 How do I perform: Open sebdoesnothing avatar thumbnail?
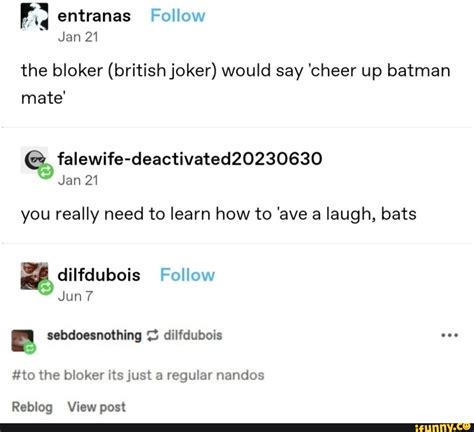(23, 340)
